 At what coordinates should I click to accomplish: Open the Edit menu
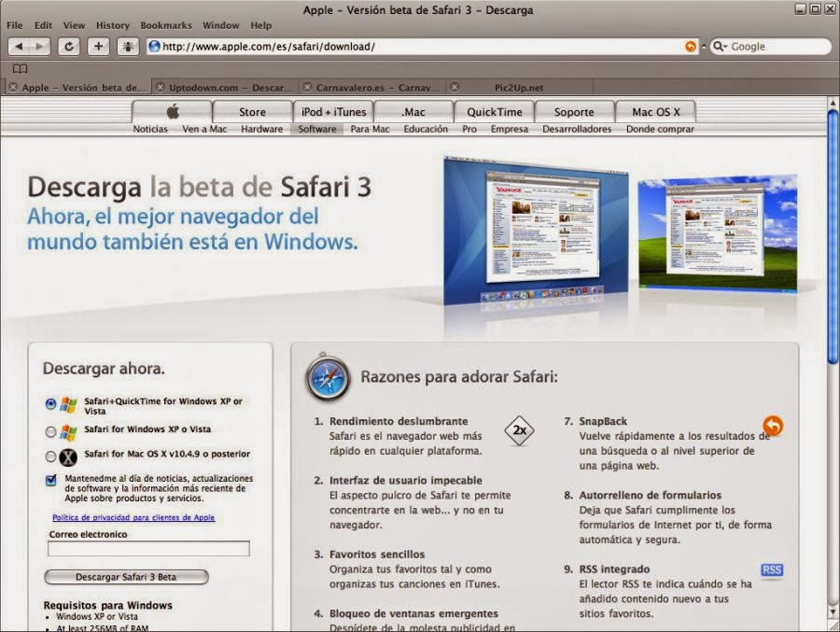pos(43,25)
